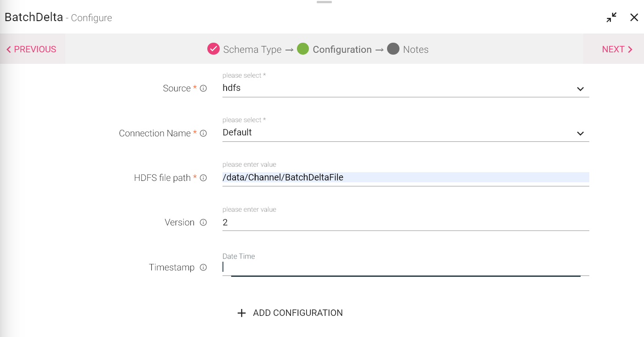The width and height of the screenshot is (644, 337).
Task: Click the plus icon for Add Configuration
Action: 241,313
